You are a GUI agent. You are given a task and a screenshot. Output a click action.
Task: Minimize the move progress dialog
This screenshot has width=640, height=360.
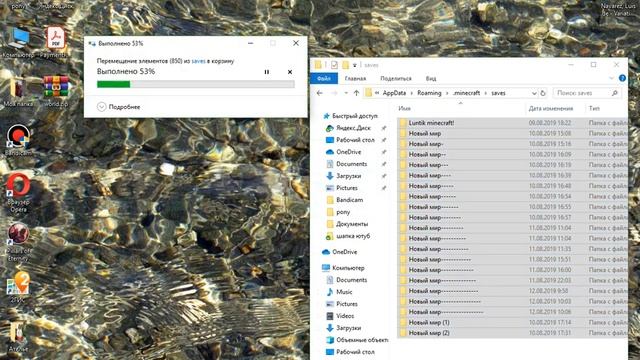click(x=251, y=43)
